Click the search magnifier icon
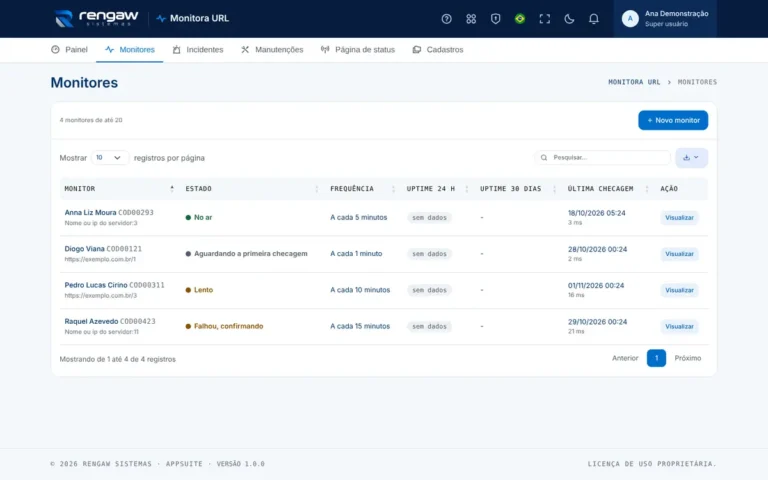The height and width of the screenshot is (480, 768). [544, 158]
